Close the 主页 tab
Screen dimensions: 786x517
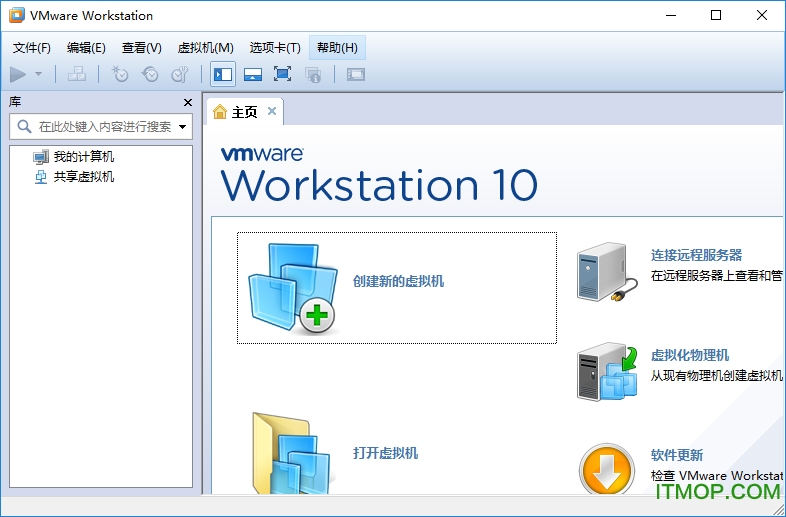tap(272, 111)
